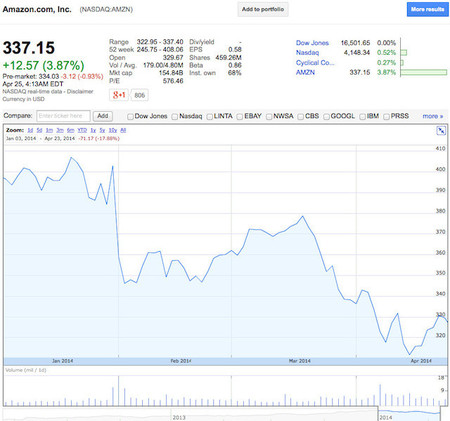Image resolution: width=450 pixels, height=421 pixels.
Task: Click the 337.15 stock price
Action: click(29, 48)
